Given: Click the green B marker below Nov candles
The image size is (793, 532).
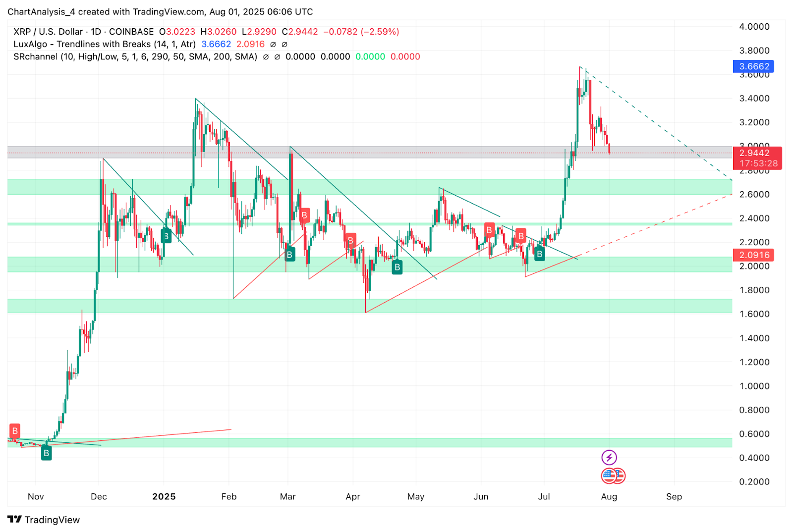Looking at the screenshot, I should [46, 453].
